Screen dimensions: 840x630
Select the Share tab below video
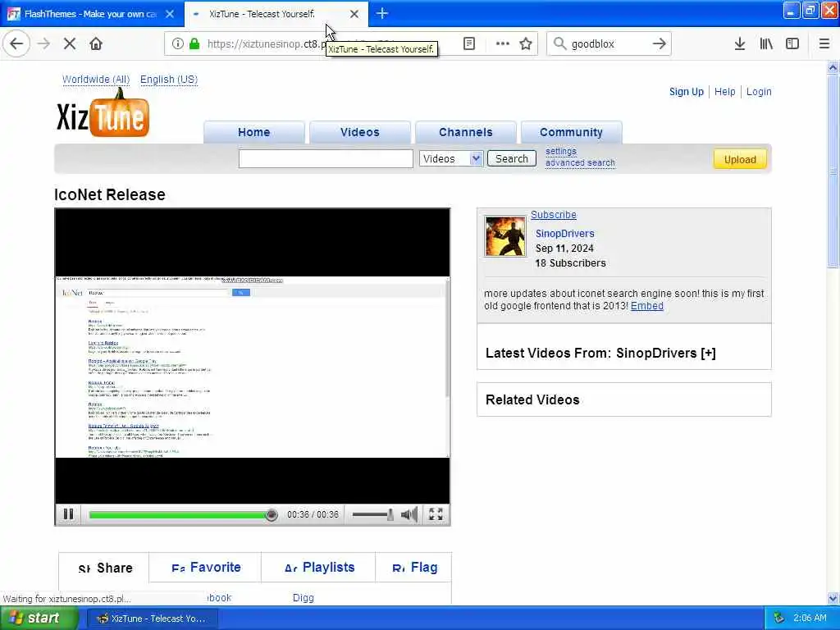click(x=105, y=568)
